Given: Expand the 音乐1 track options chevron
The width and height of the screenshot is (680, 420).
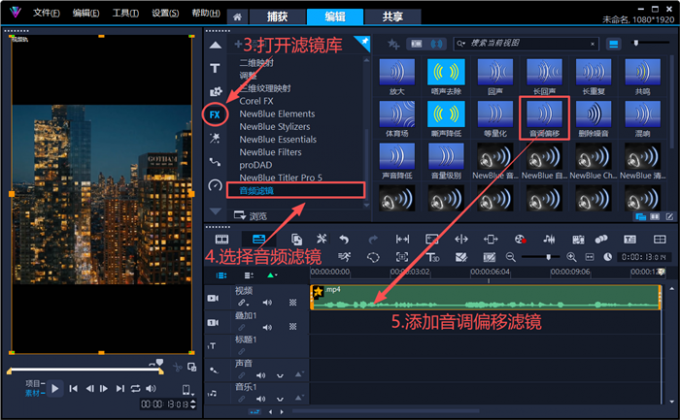Looking at the screenshot, I should coord(280,398).
